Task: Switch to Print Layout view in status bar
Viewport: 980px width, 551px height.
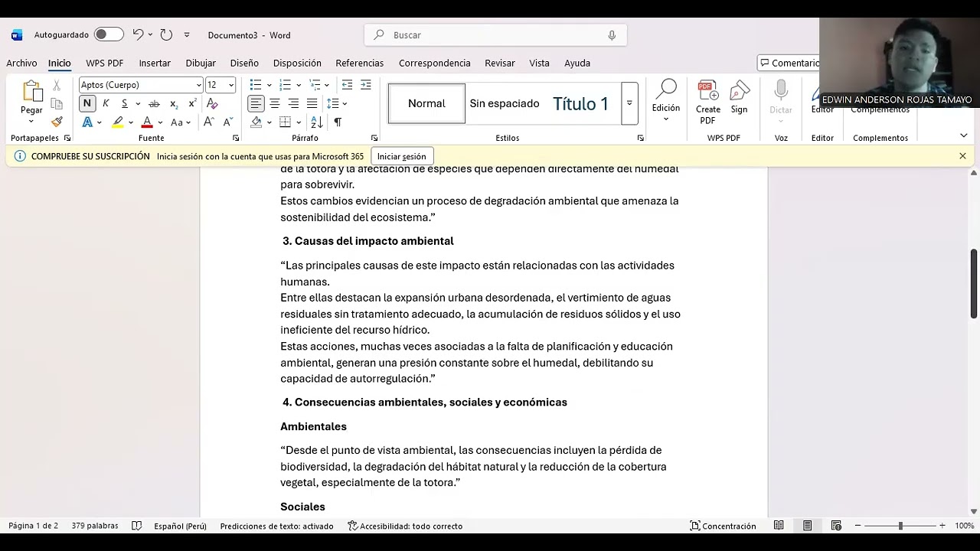Action: click(x=808, y=526)
